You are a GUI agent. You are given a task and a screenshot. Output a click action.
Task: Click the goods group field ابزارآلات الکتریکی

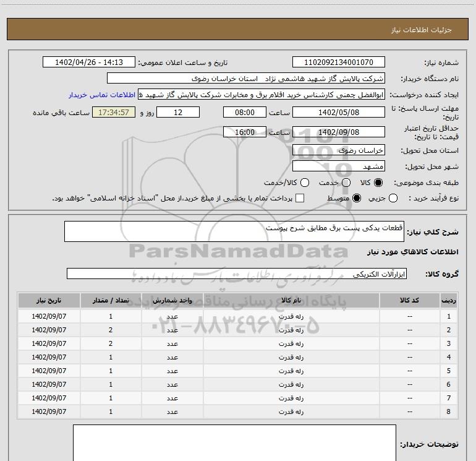click(237, 274)
